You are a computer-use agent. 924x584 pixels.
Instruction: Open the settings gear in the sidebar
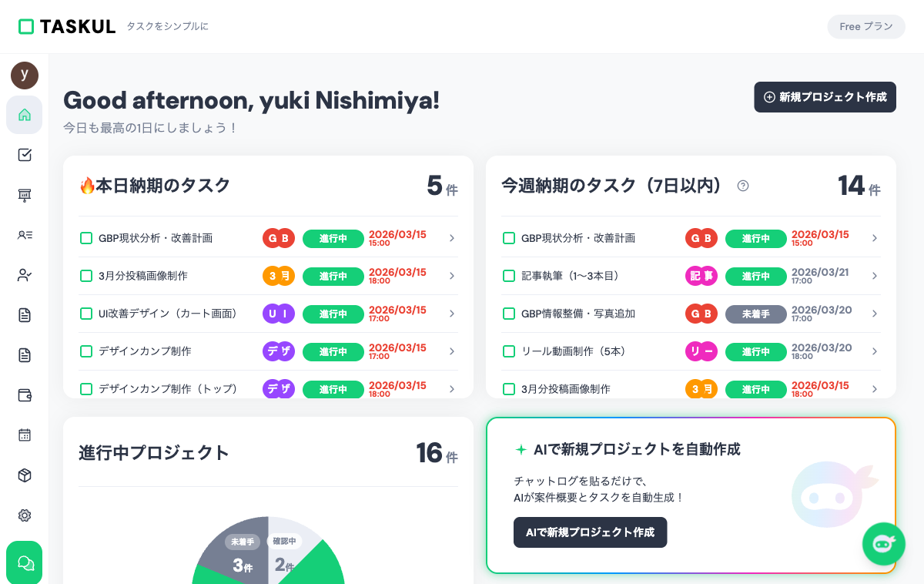click(25, 515)
